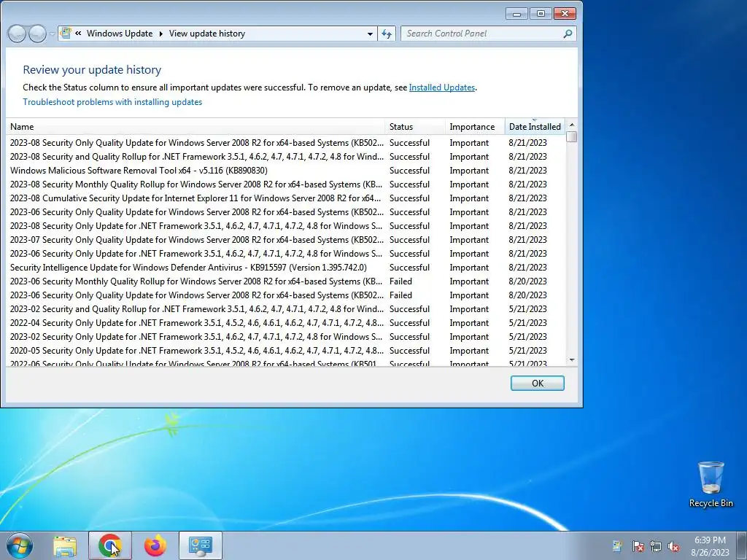Open the recent pages dropdown next to Forward
The height and width of the screenshot is (560, 747).
(x=52, y=34)
